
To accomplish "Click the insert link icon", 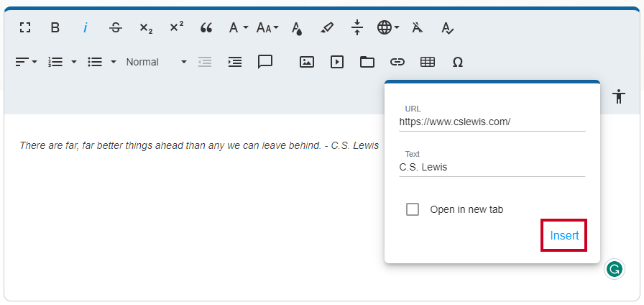I will pyautogui.click(x=397, y=62).
